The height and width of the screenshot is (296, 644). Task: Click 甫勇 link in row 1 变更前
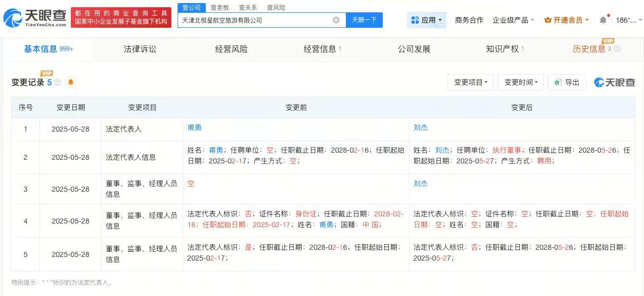(x=194, y=127)
